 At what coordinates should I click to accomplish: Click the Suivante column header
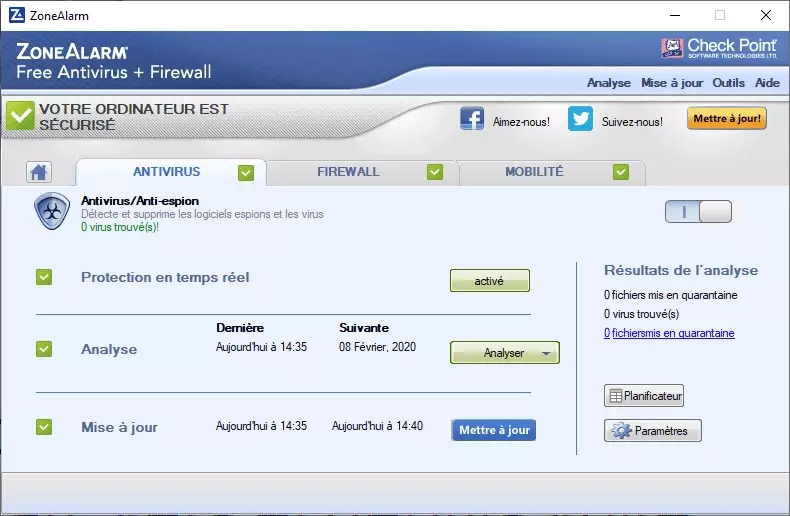pyautogui.click(x=364, y=328)
